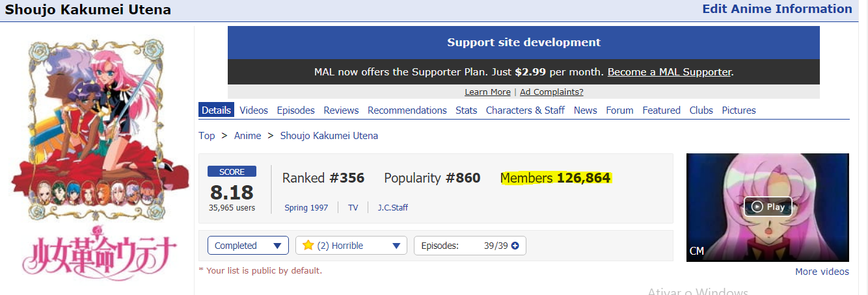
Task: Click the Members 126,864 text
Action: tap(555, 178)
